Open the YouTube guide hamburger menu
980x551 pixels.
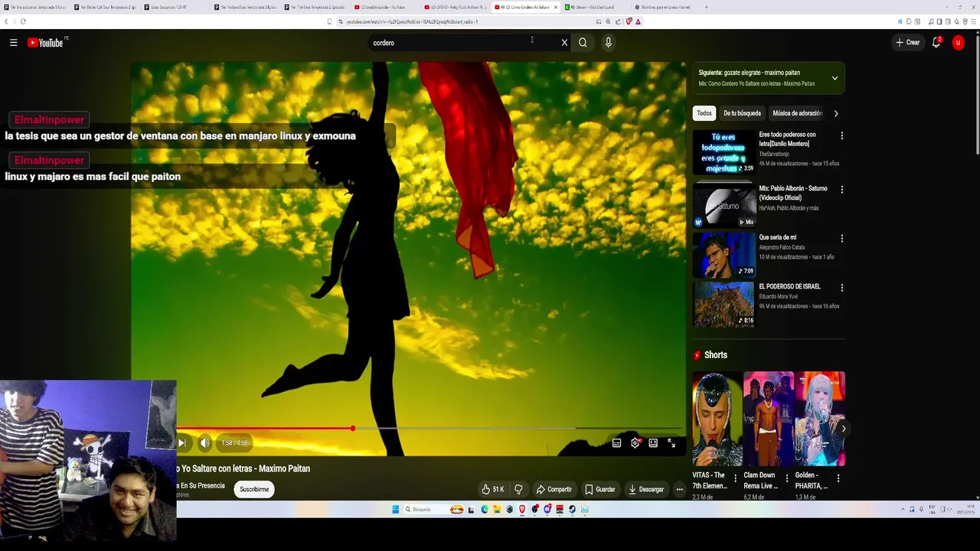point(13,43)
